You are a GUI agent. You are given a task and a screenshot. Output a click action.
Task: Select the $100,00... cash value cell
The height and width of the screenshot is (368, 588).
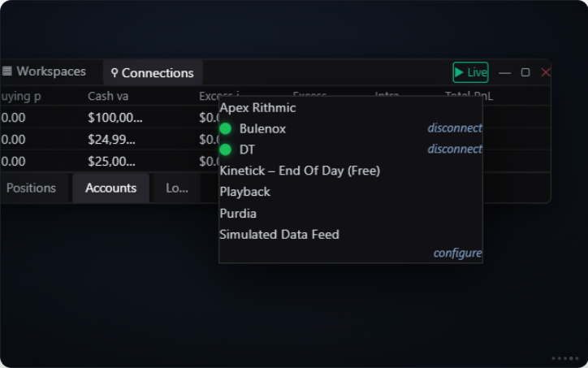point(115,118)
